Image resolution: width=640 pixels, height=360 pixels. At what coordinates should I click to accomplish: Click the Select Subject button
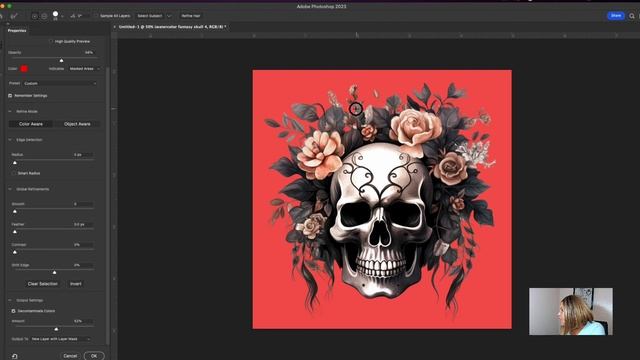[x=149, y=16]
